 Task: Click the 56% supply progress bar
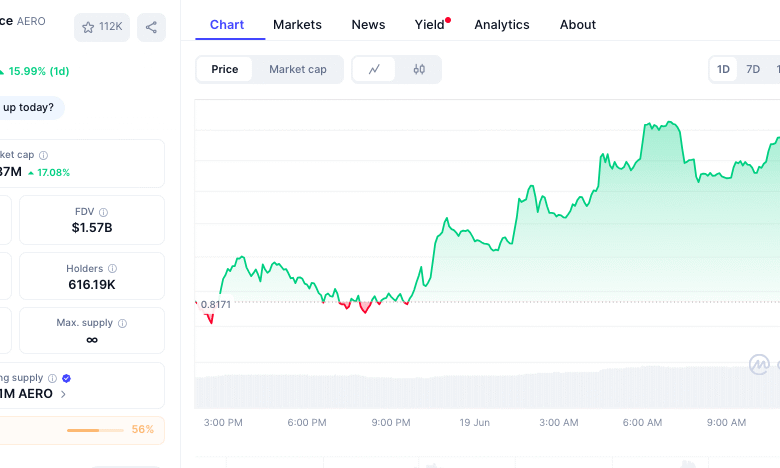click(95, 430)
